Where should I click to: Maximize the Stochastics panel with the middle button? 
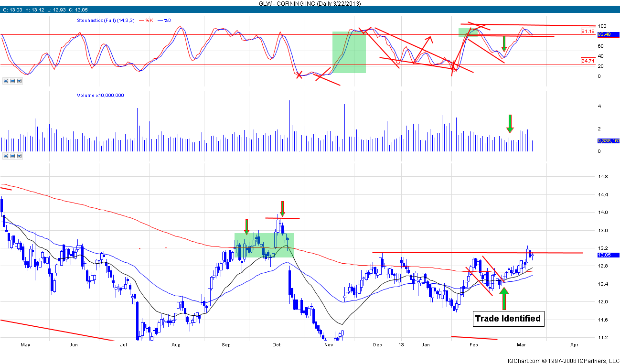tap(12, 81)
